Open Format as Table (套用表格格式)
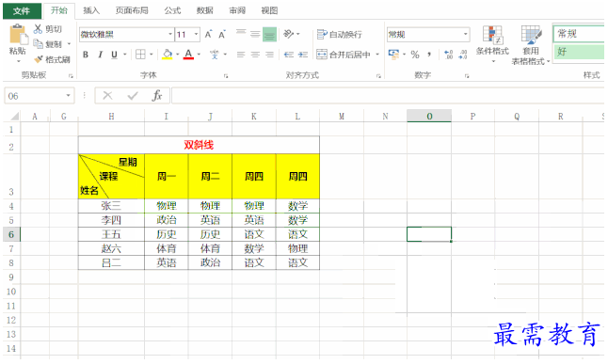The image size is (608, 364). (x=531, y=45)
